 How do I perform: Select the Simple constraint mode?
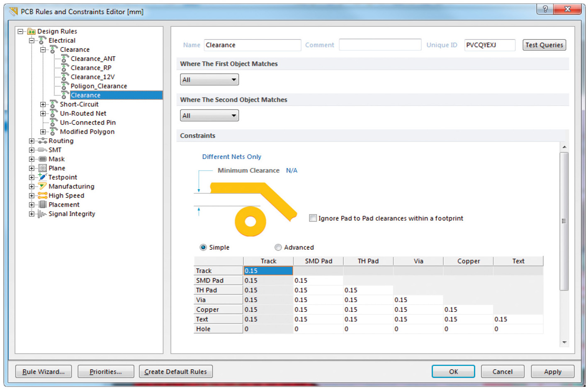coord(203,247)
